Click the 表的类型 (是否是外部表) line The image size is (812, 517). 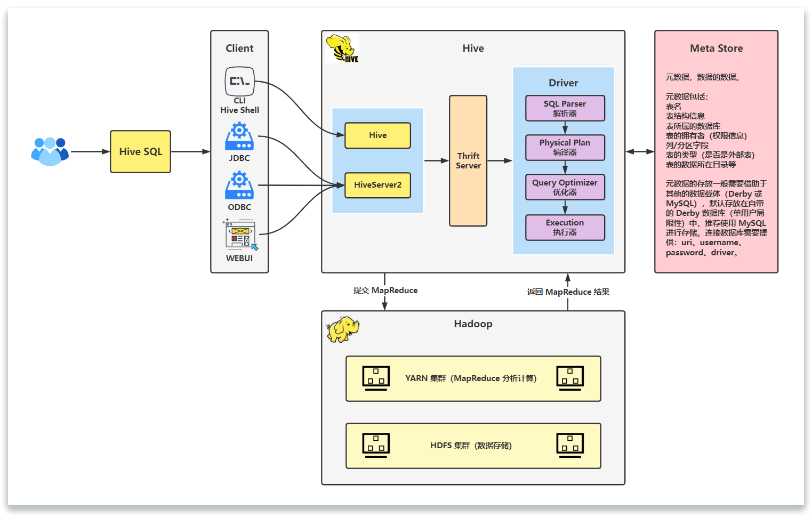[710, 155]
